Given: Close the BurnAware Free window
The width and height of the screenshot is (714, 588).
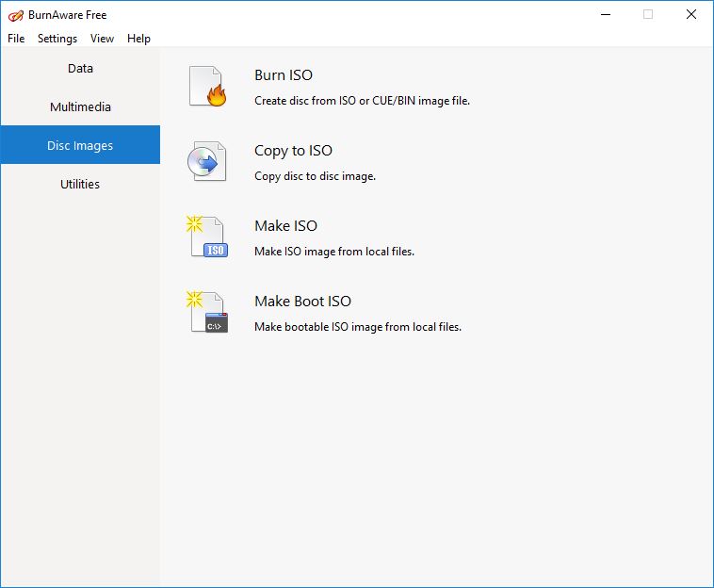Looking at the screenshot, I should click(x=691, y=14).
